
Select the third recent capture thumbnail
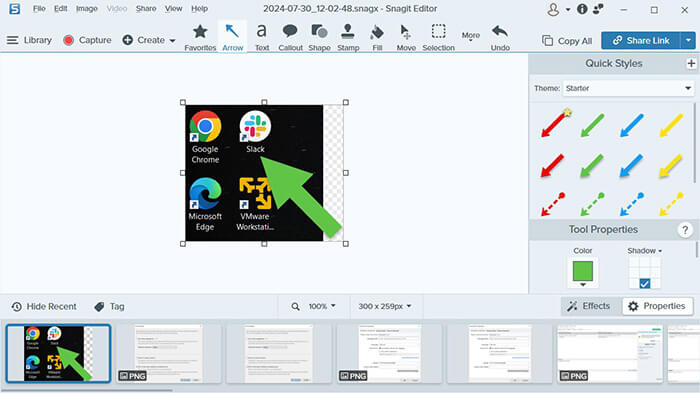tap(279, 354)
